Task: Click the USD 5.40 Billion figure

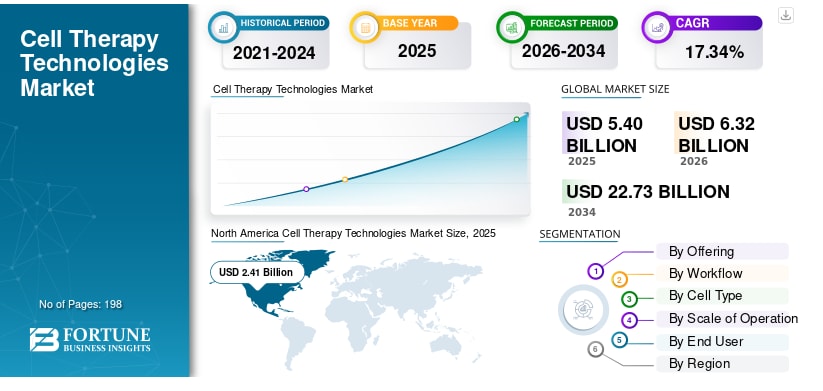Action: pos(604,134)
